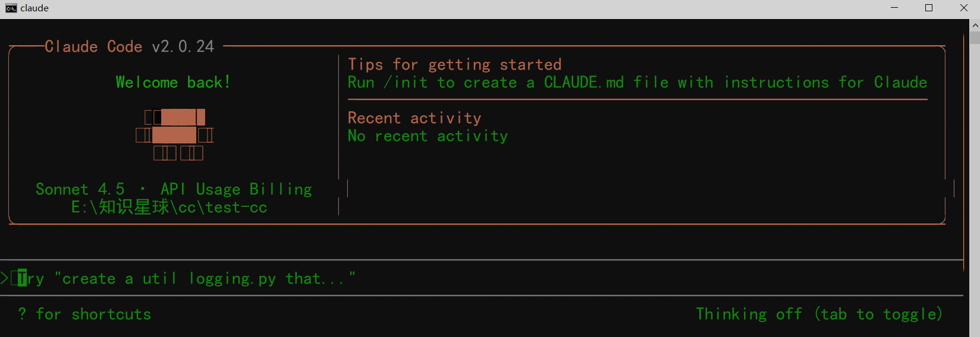Click the E:\知识星球\cc\test-cc working directory path
This screenshot has height=337, width=980.
click(x=169, y=207)
